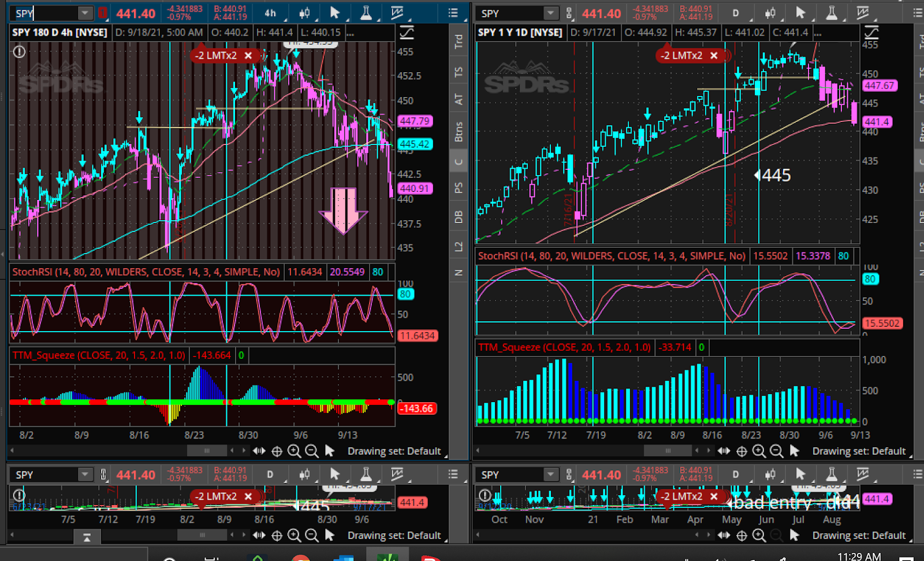Click the StochRSI study label on the 4h chart
This screenshot has height=561, width=924.
coord(146,272)
